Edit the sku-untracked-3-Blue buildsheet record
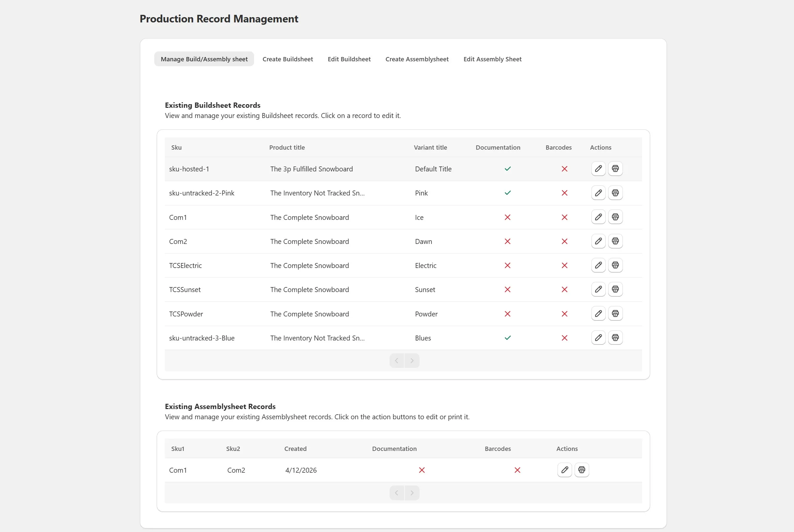Viewport: 794px width, 532px height. point(598,338)
